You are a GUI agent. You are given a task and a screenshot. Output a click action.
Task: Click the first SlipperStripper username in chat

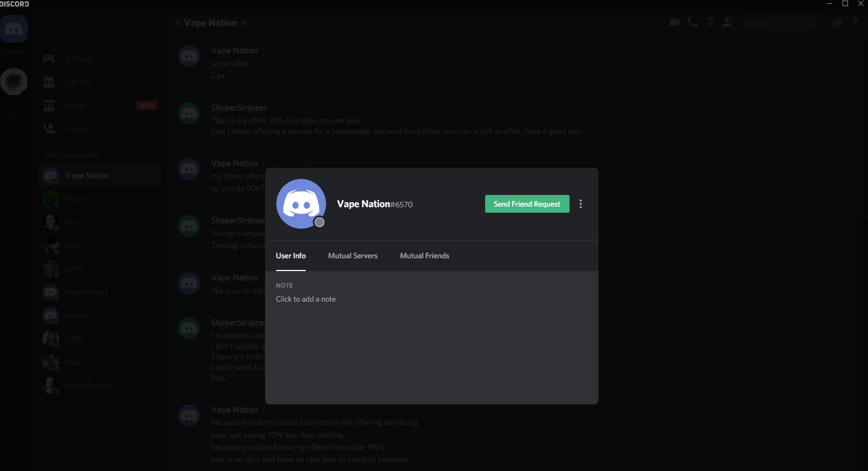239,108
